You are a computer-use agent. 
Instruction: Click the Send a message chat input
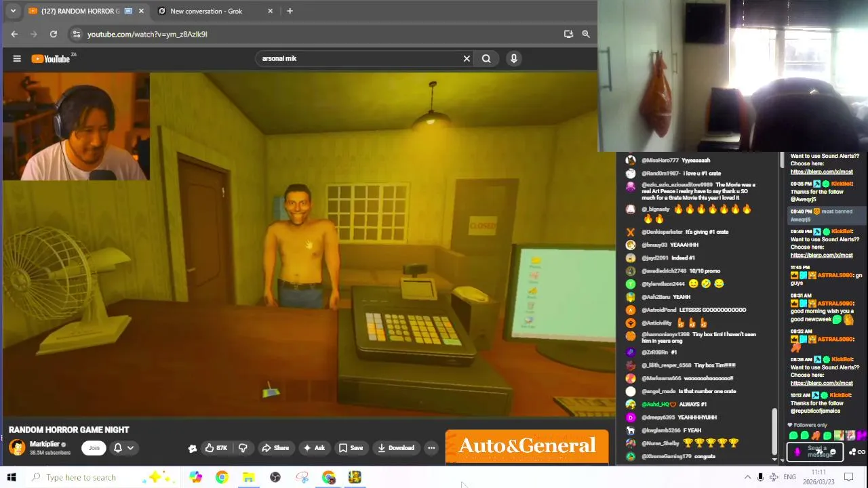point(816,451)
